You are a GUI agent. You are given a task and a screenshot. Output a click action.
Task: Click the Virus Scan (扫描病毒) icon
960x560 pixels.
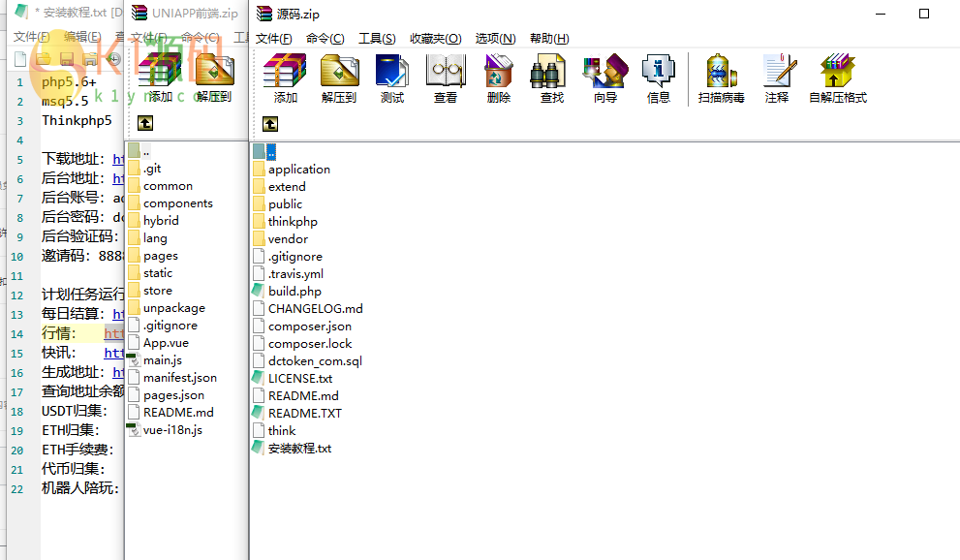tap(721, 71)
